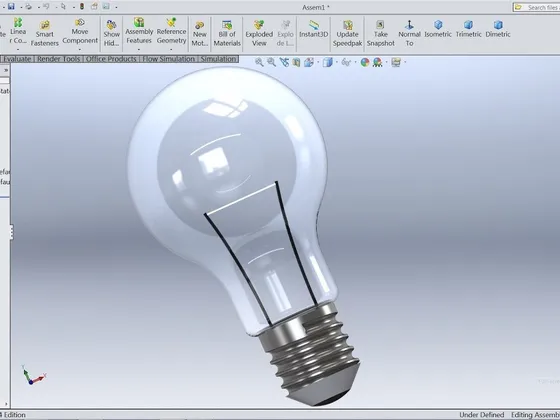Select the Simulation tab
The width and height of the screenshot is (560, 420).
[x=218, y=59]
